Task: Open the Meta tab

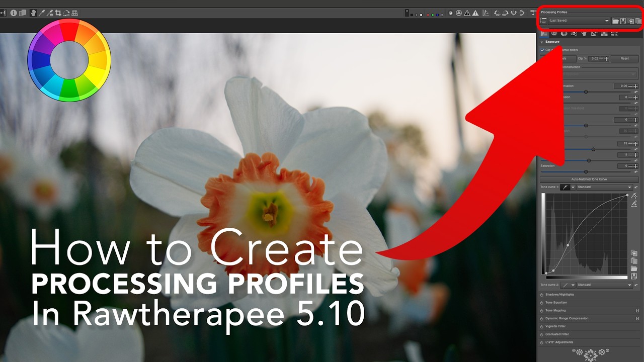Action: tap(614, 34)
